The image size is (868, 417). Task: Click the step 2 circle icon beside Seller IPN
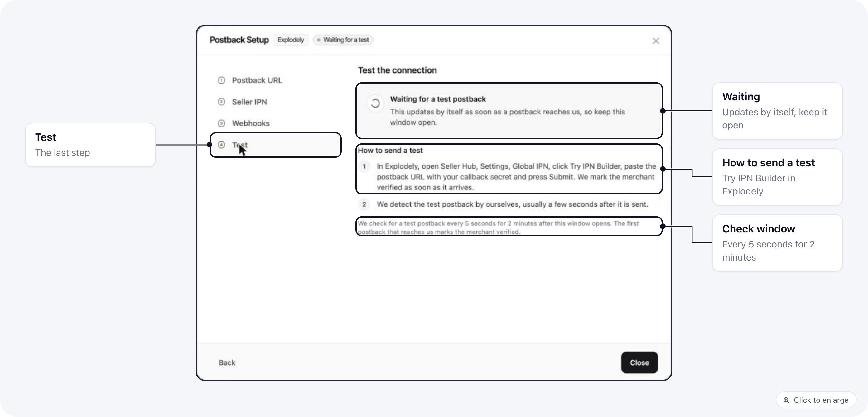click(x=221, y=102)
